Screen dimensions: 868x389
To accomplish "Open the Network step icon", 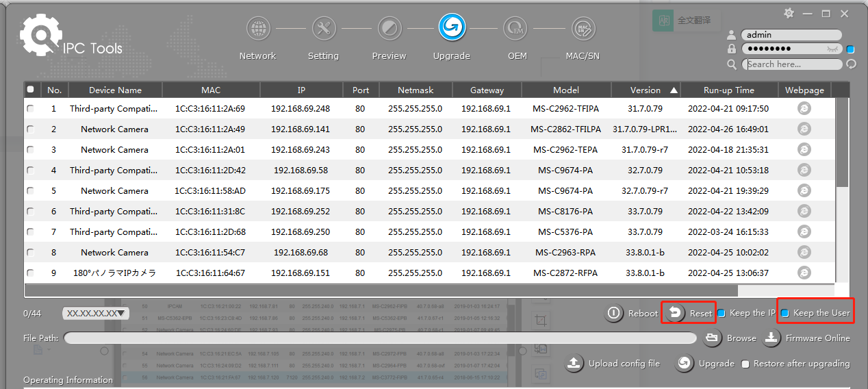I will coord(257,29).
